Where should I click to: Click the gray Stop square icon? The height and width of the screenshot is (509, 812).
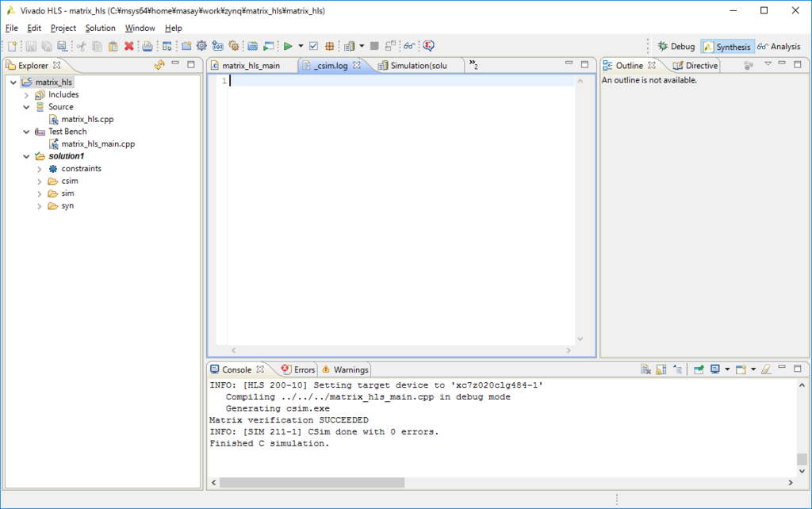[x=374, y=46]
